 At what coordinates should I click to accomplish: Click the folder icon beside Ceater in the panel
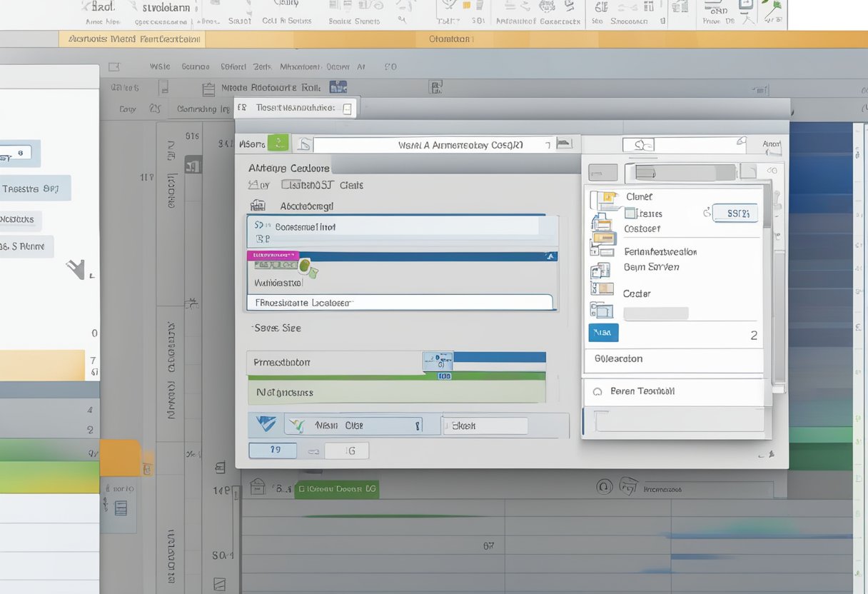pos(602,293)
